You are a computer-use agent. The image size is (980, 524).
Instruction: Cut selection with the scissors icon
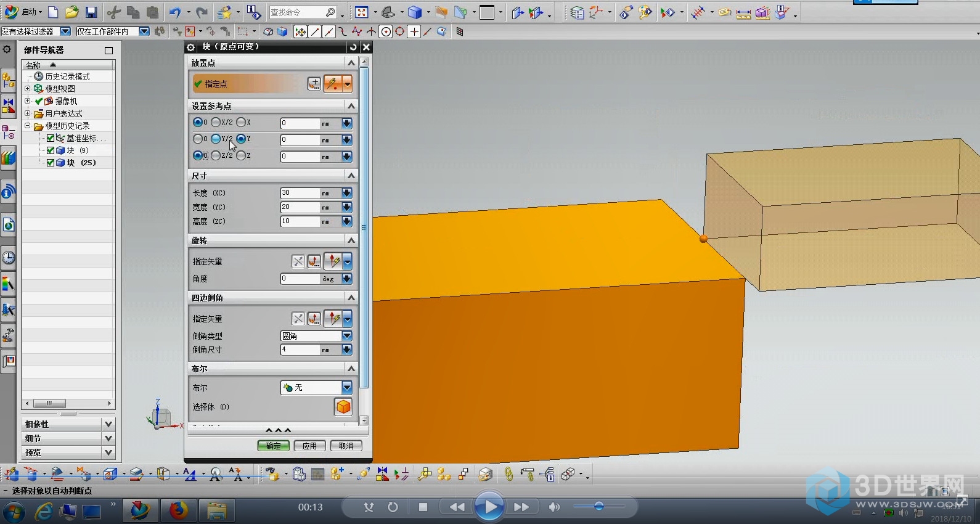click(x=113, y=12)
